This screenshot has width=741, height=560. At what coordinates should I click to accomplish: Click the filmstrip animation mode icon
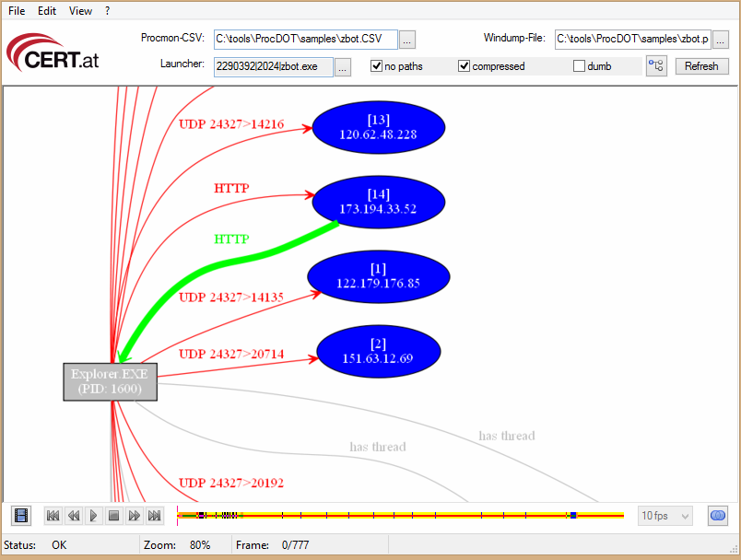click(x=19, y=516)
